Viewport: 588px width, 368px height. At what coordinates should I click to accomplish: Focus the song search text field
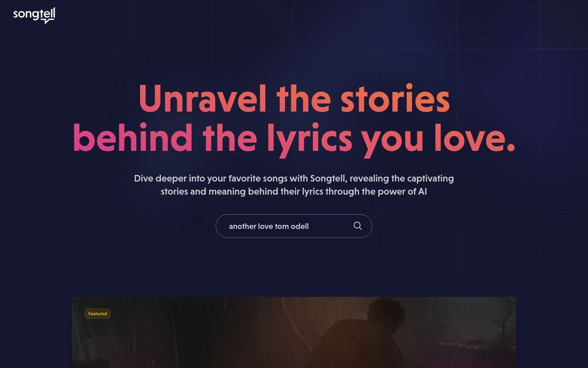[293, 226]
